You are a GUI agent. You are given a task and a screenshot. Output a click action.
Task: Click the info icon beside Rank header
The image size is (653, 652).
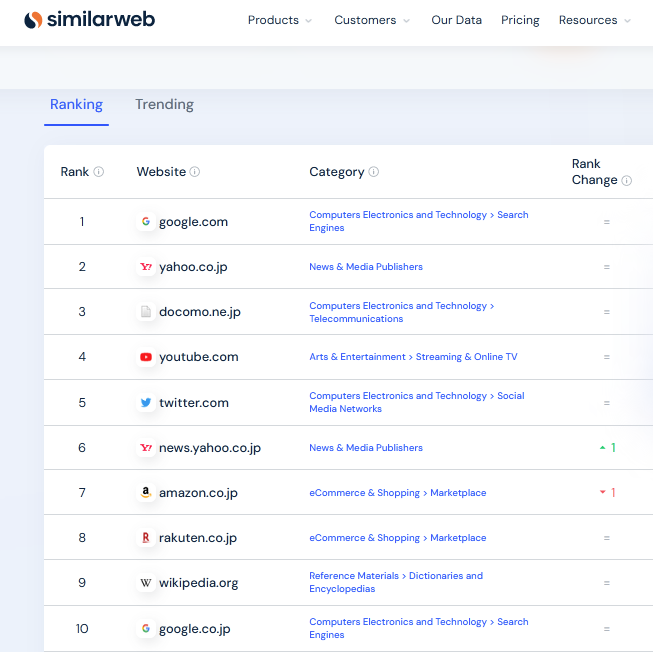99,172
